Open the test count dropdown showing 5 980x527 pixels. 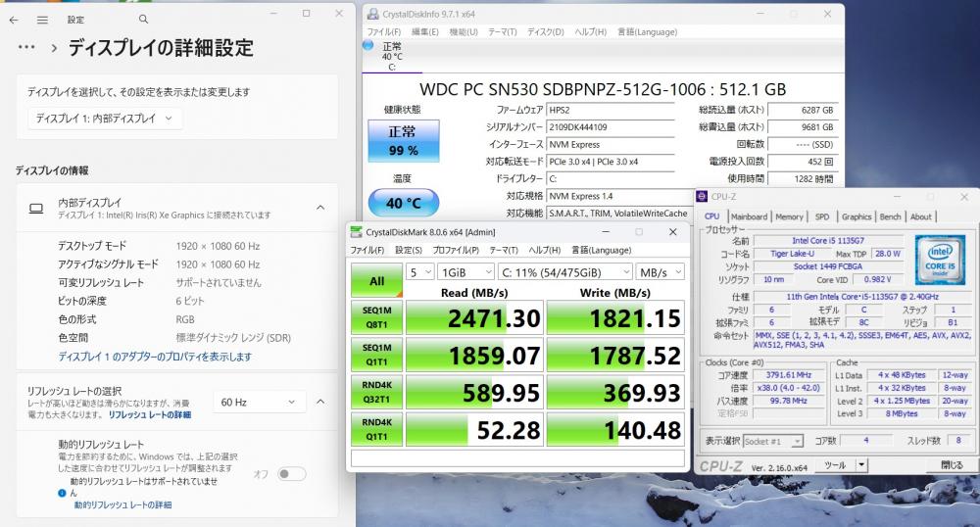420,272
